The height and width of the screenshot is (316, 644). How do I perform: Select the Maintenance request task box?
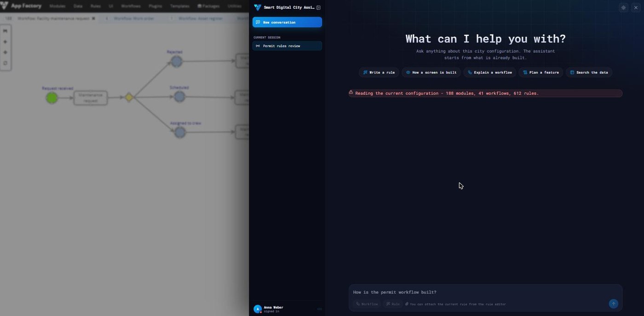[91, 98]
